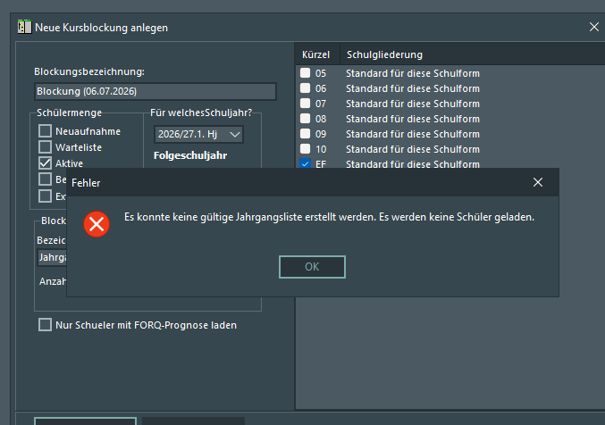The width and height of the screenshot is (605, 425).
Task: Close the Fehler error dialog
Action: [537, 182]
